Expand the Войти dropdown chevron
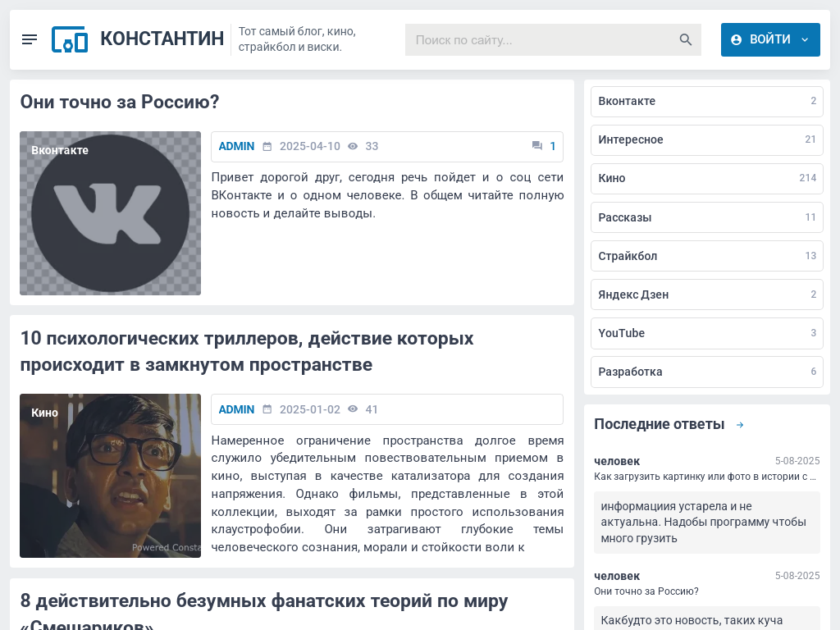Image resolution: width=840 pixels, height=630 pixels. tap(805, 39)
